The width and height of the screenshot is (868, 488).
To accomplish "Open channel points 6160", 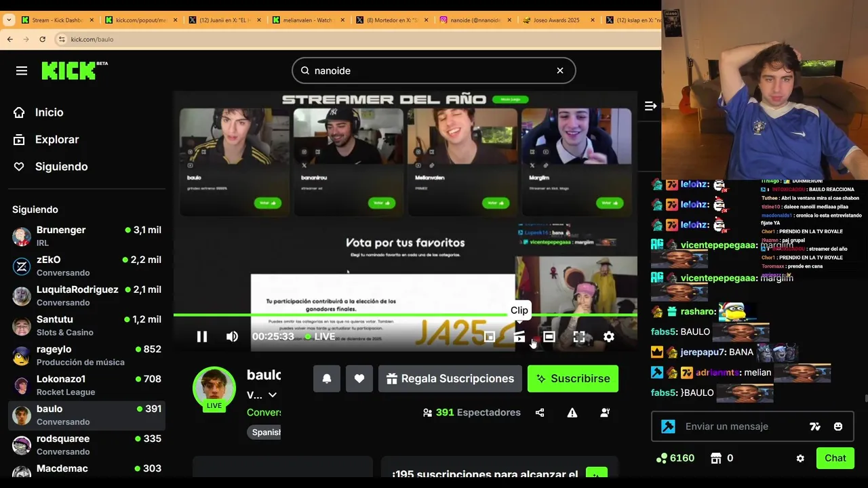I will point(675,458).
